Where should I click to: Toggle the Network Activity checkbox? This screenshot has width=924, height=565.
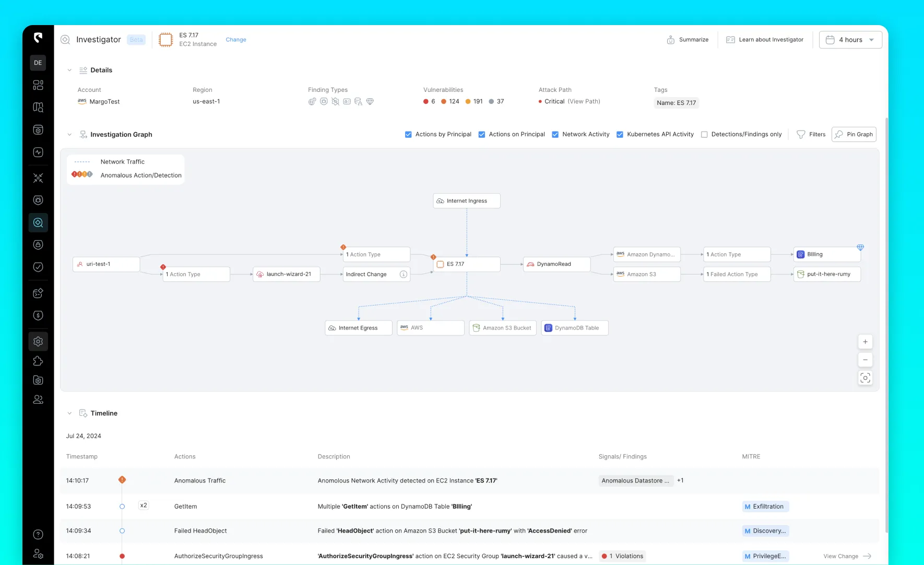coord(555,134)
